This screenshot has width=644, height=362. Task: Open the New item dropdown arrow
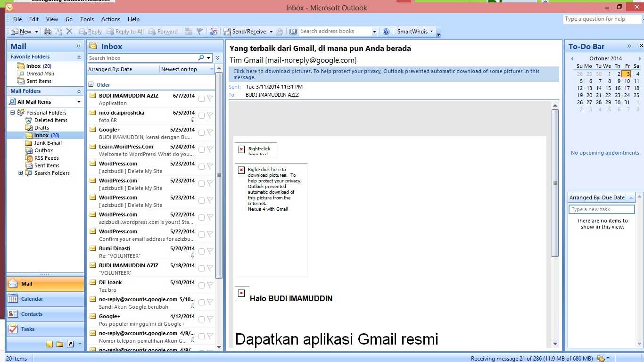(36, 32)
